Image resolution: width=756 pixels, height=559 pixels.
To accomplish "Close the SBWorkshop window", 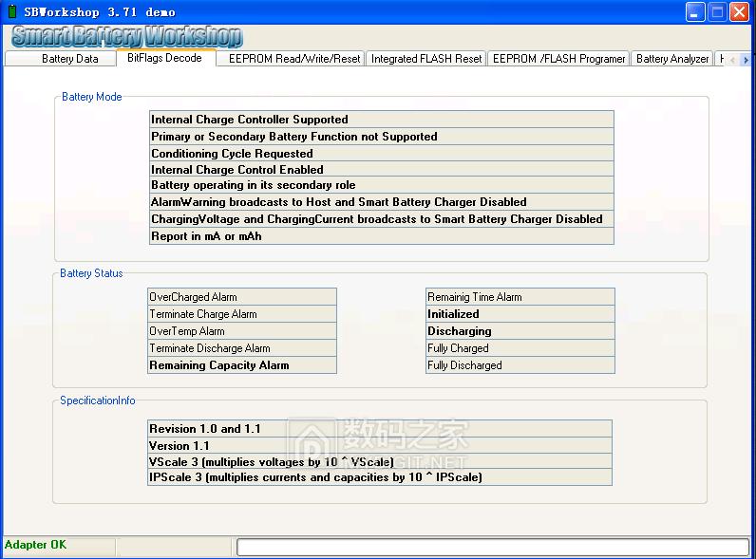I will [x=739, y=12].
